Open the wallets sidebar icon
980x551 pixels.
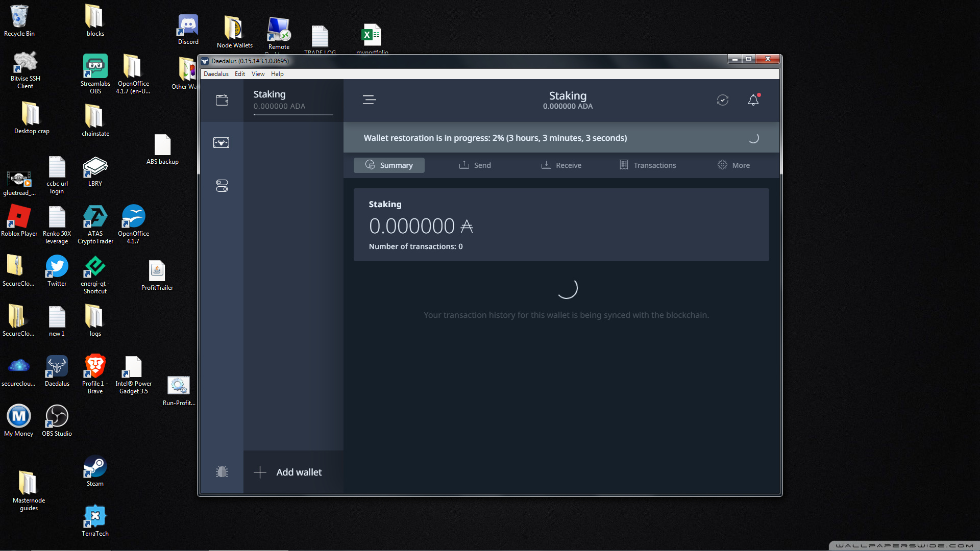[x=222, y=101]
